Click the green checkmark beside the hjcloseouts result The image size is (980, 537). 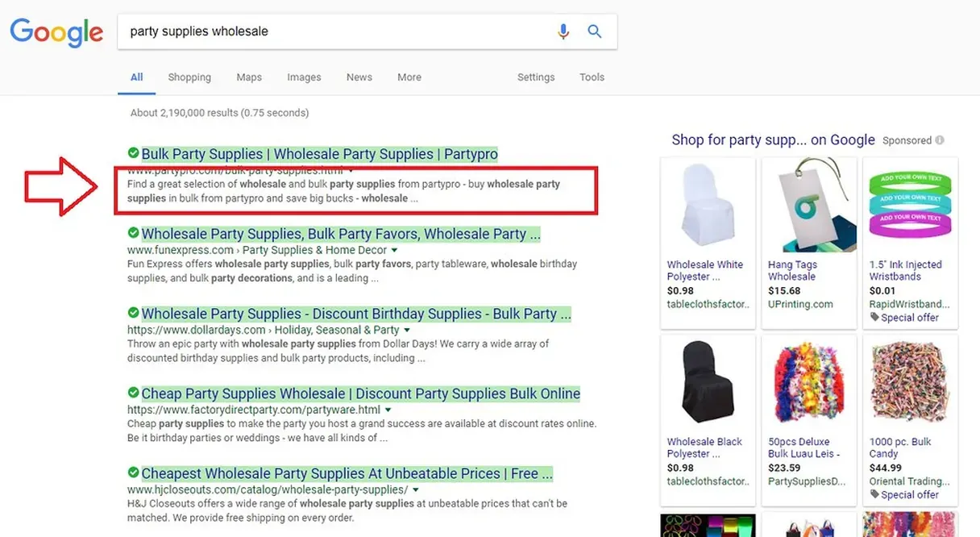(132, 474)
